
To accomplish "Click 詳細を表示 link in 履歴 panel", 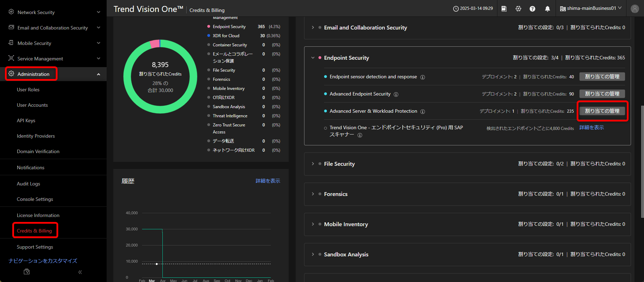I will pyautogui.click(x=268, y=181).
